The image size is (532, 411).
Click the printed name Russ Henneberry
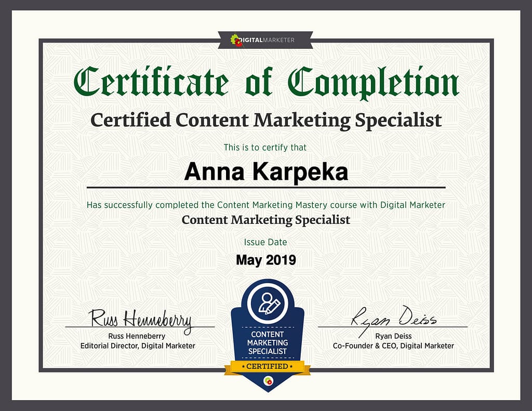point(137,336)
